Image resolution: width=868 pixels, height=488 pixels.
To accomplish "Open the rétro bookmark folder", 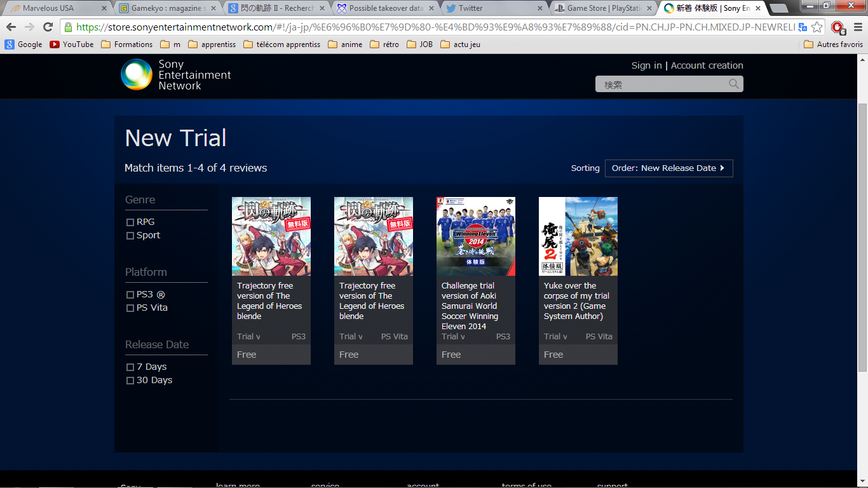I will point(384,44).
